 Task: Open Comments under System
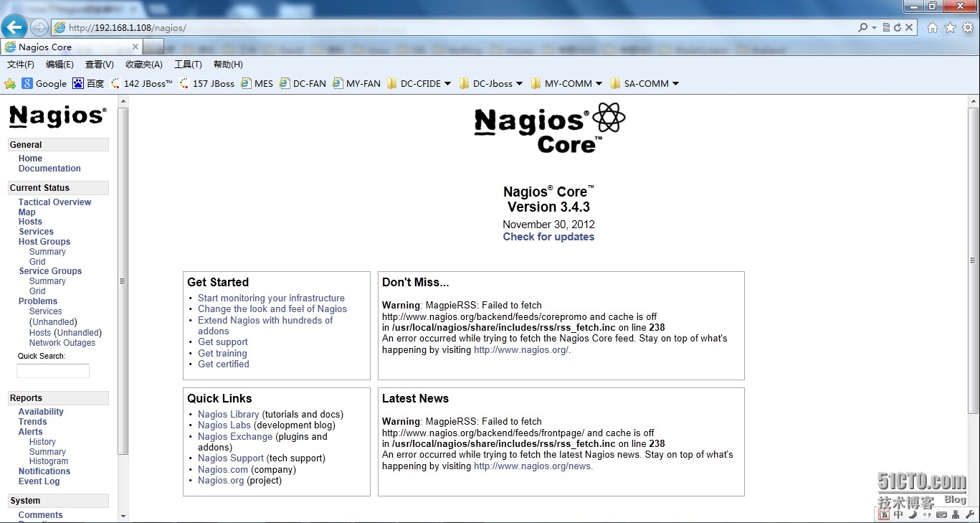pos(40,515)
